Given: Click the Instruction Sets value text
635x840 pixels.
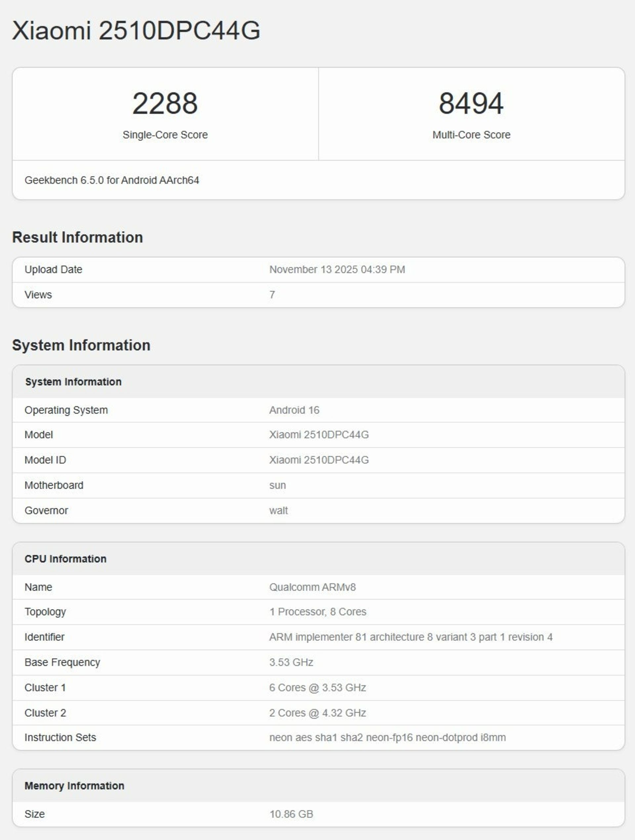Looking at the screenshot, I should coord(387,737).
